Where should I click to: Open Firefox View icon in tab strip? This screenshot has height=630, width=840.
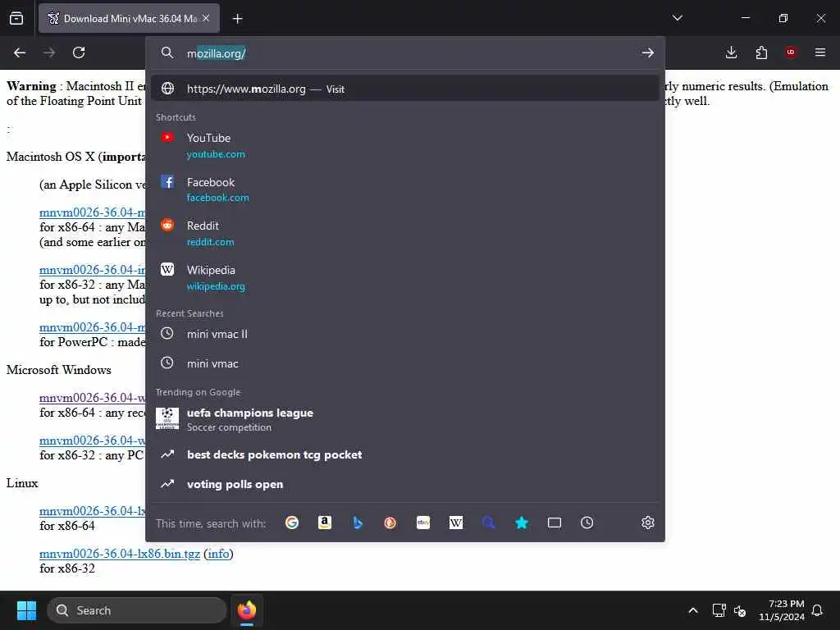tap(16, 18)
